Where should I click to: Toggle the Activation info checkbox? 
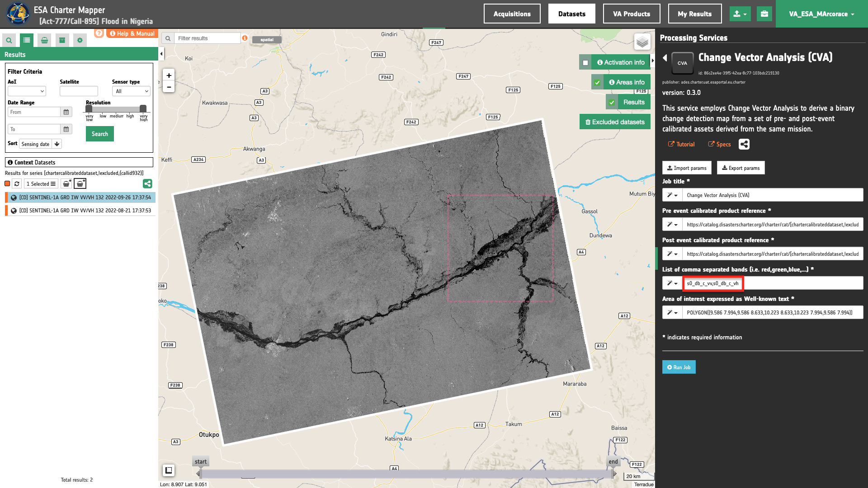click(585, 63)
